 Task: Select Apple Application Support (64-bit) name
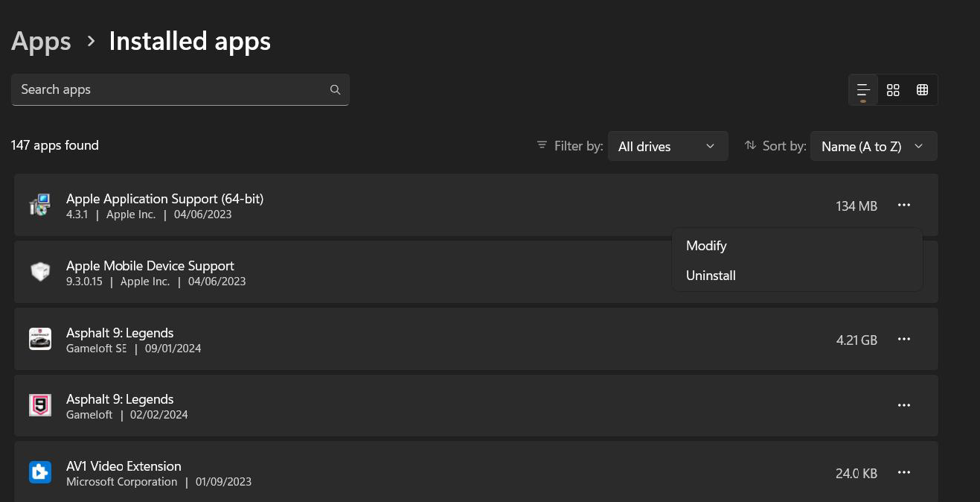(x=164, y=199)
